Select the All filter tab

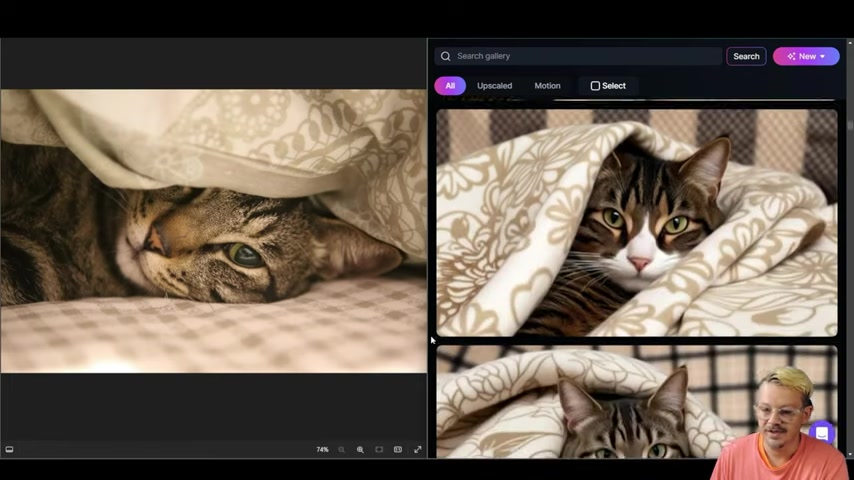point(450,86)
